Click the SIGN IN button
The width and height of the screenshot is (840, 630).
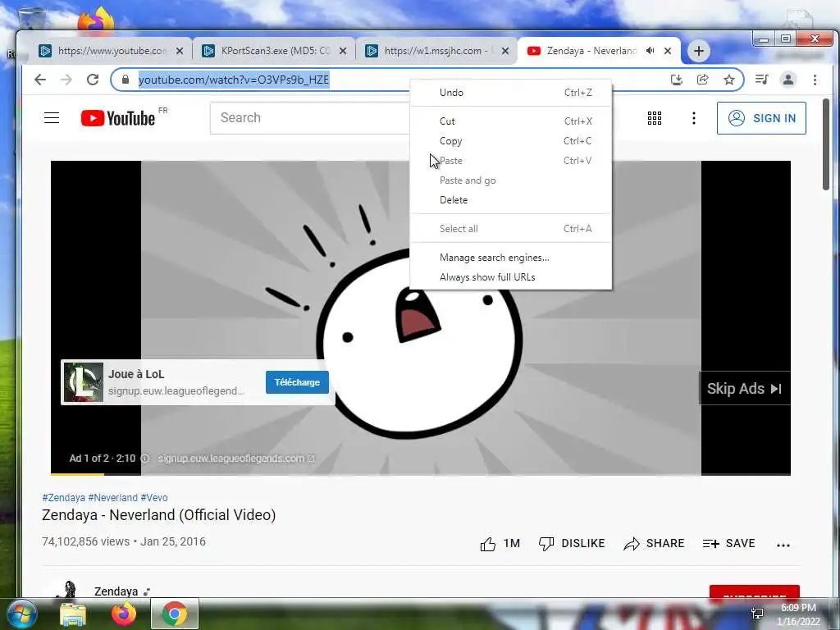[x=761, y=118]
